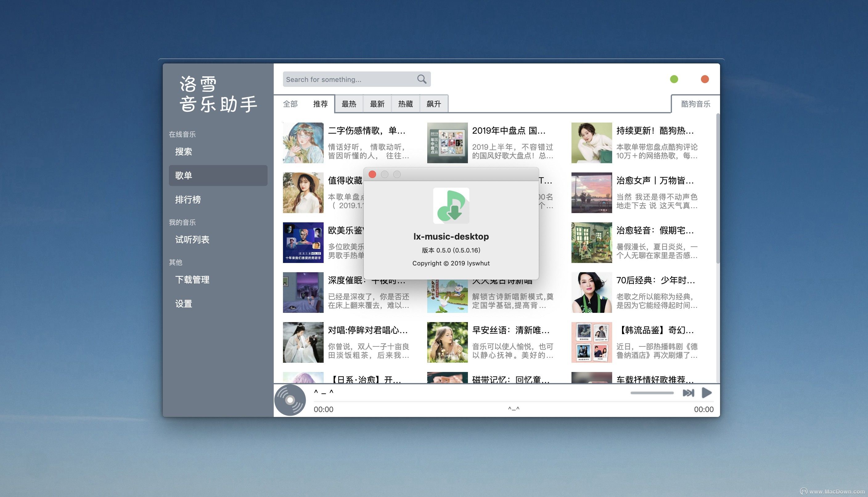Open the 酷狗音乐 source dropdown
Screen dimensions: 868x497
click(x=695, y=104)
